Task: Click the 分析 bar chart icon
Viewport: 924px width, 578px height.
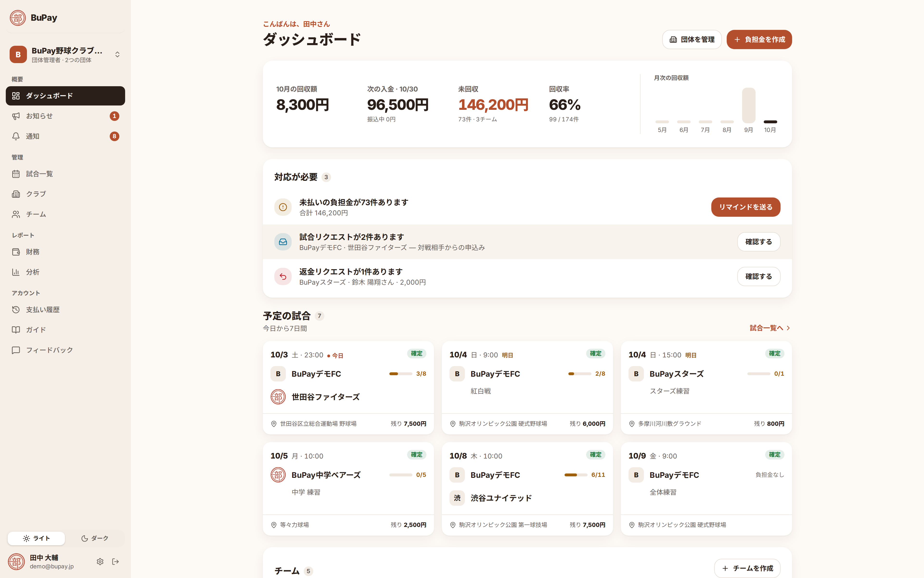Action: pyautogui.click(x=16, y=272)
